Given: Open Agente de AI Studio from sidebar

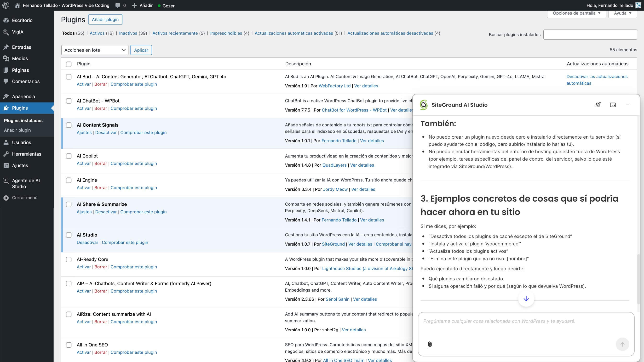Looking at the screenshot, I should pyautogui.click(x=25, y=183).
